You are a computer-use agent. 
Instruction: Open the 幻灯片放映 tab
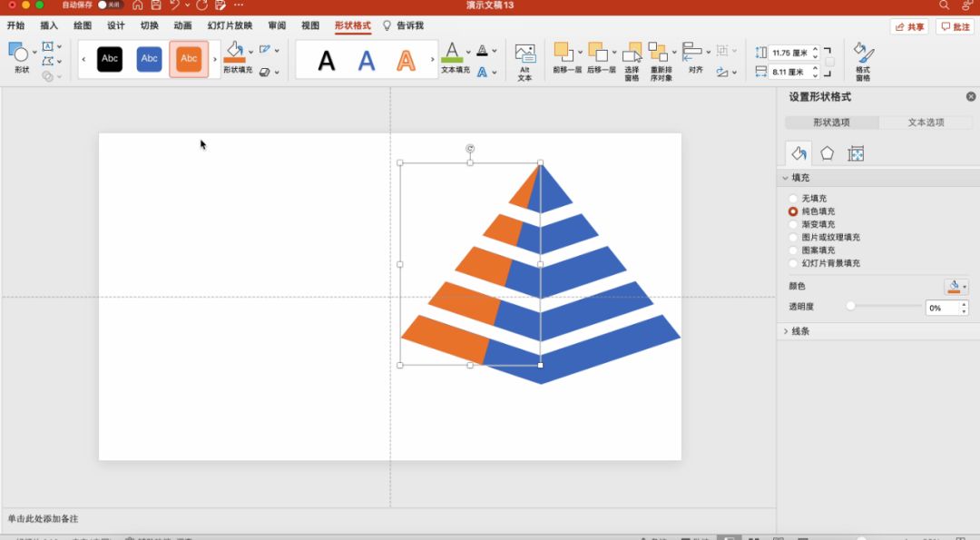tap(230, 25)
